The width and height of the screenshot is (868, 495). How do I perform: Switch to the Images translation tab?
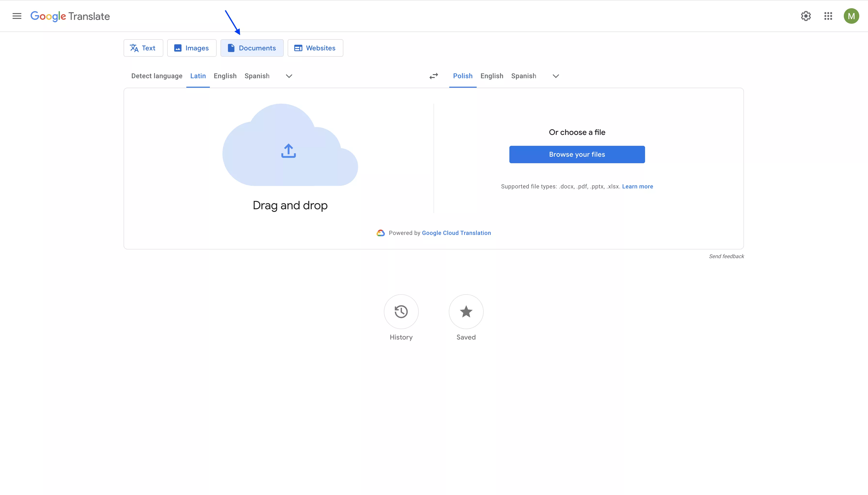coord(192,48)
